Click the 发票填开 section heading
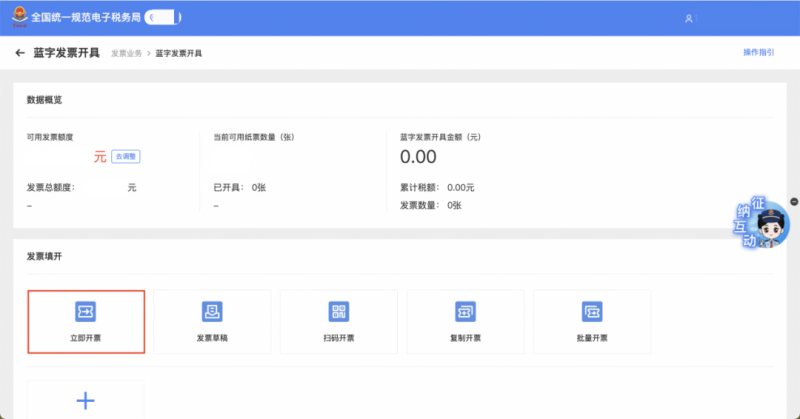This screenshot has height=419, width=800. 44,257
